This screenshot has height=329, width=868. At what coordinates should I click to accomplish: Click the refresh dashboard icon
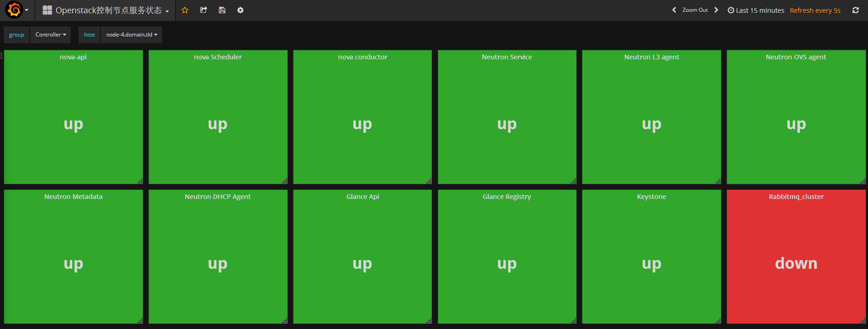(855, 10)
